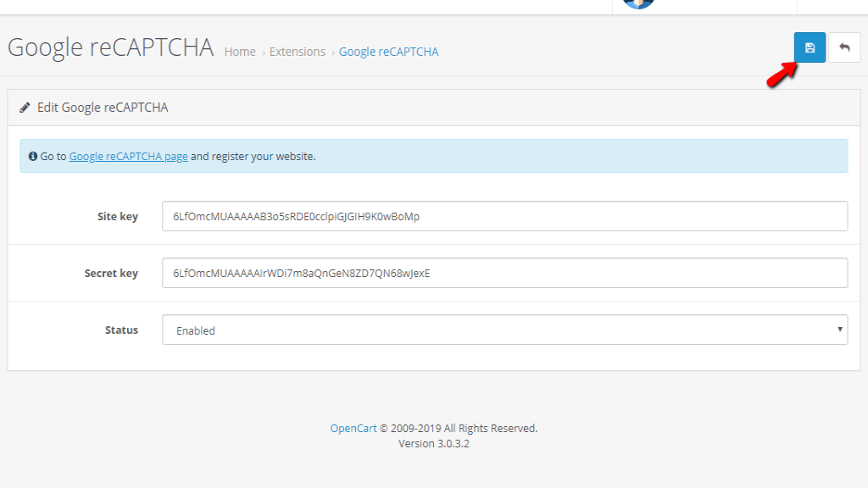Click the info circle icon in blue alert
The width and height of the screenshot is (868, 488).
tap(33, 157)
